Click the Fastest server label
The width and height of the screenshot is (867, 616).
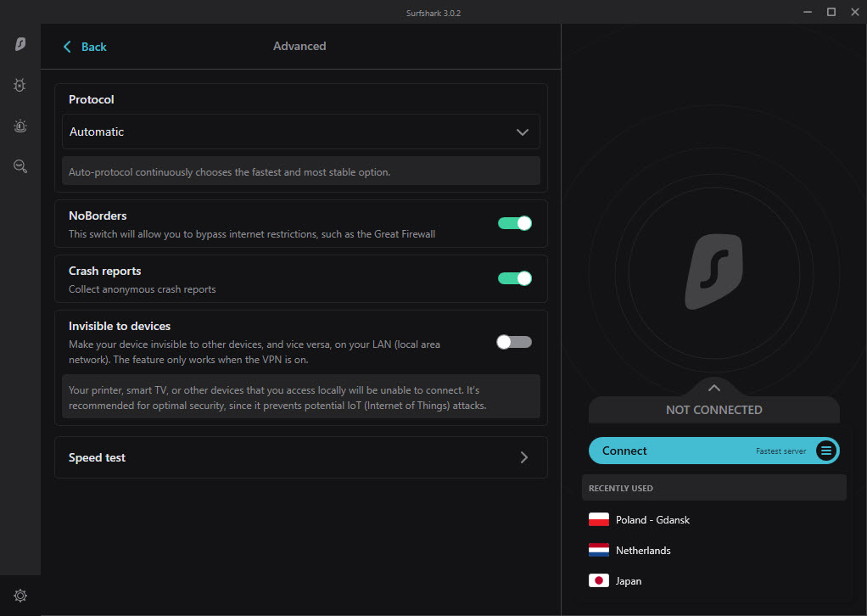pos(780,451)
